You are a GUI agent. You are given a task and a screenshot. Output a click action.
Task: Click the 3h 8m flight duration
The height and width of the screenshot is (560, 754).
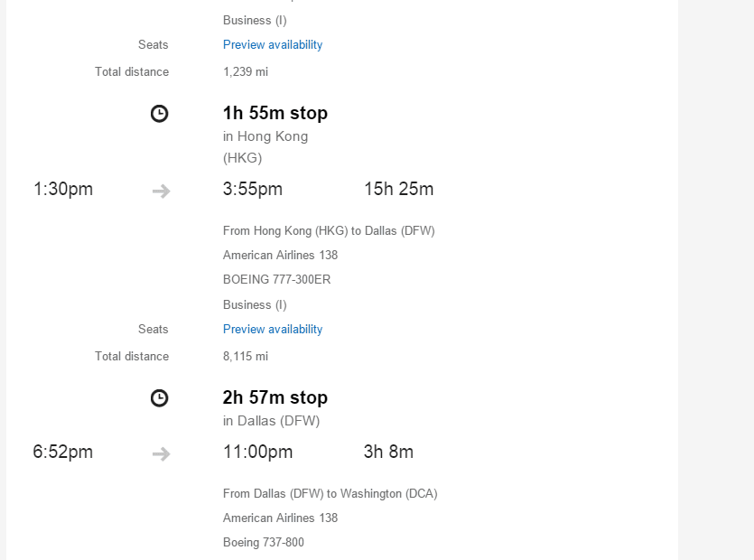[x=388, y=452]
